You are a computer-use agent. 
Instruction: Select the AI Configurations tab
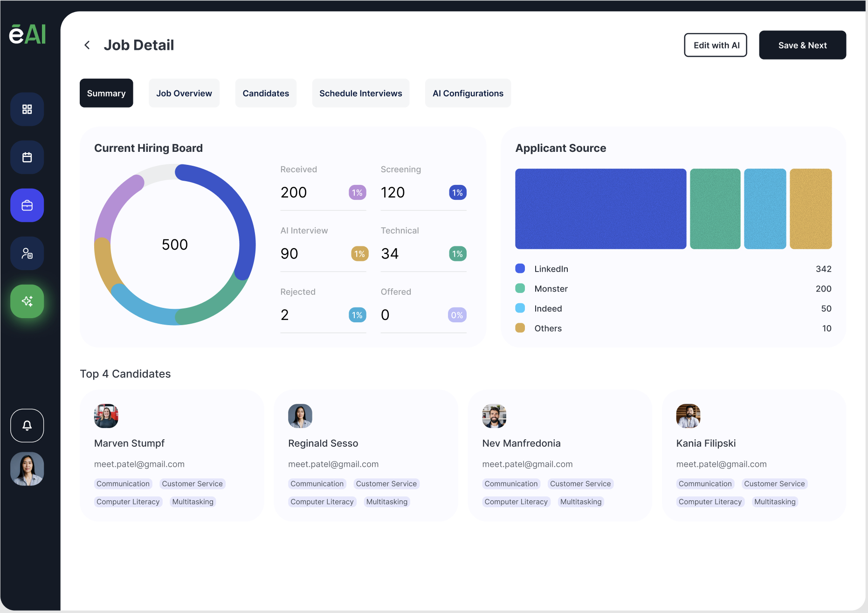(468, 93)
